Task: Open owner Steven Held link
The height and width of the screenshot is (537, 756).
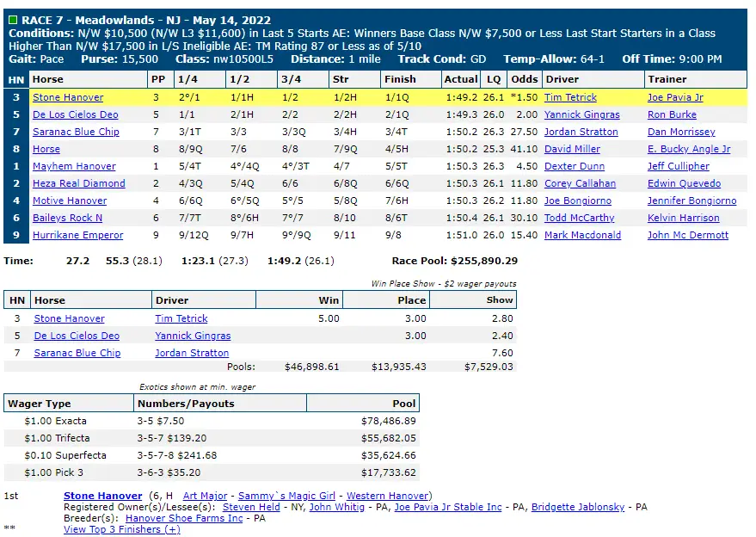Action: [x=251, y=507]
